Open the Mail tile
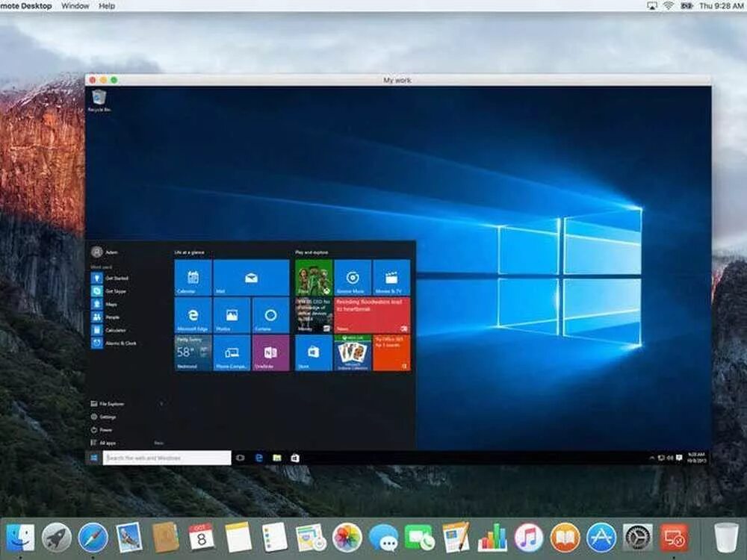This screenshot has width=747, height=560. [251, 278]
